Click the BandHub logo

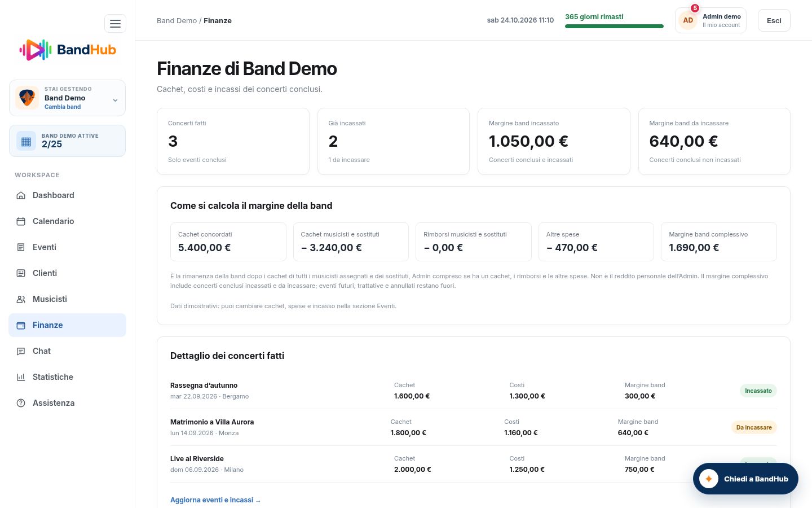point(68,50)
